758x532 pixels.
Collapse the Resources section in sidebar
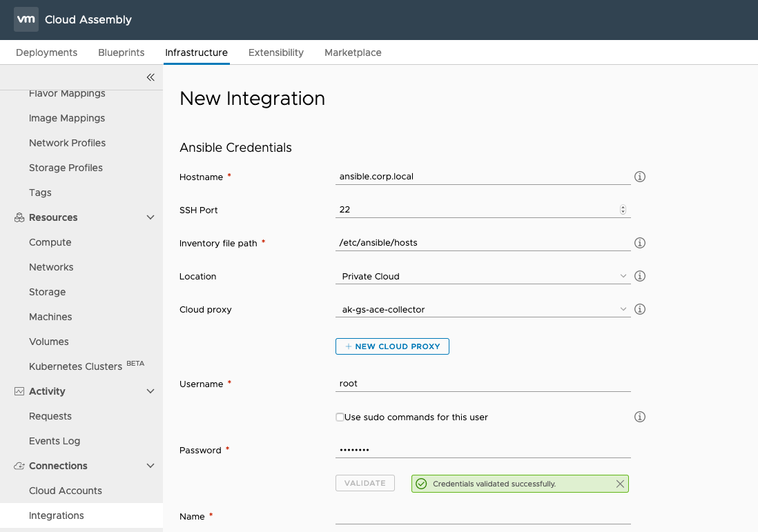point(150,217)
